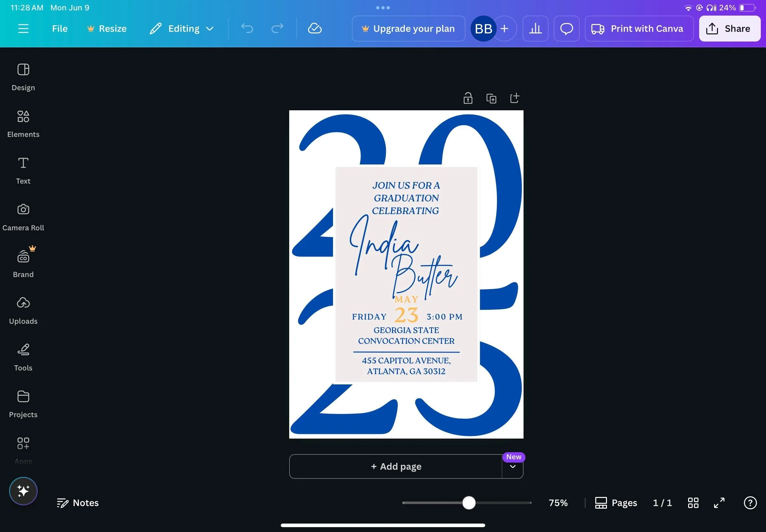Toggle the page lock icon
The height and width of the screenshot is (532, 766).
(468, 98)
